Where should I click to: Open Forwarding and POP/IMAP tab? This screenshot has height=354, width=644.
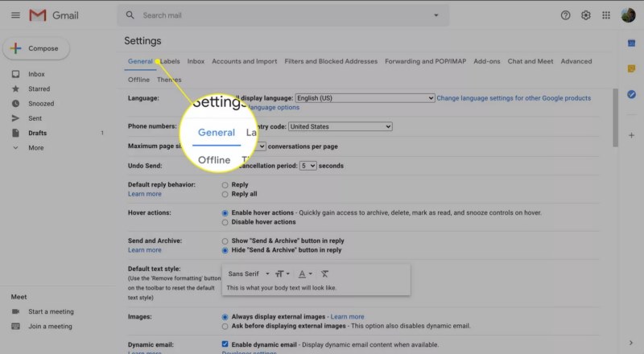[x=426, y=61]
